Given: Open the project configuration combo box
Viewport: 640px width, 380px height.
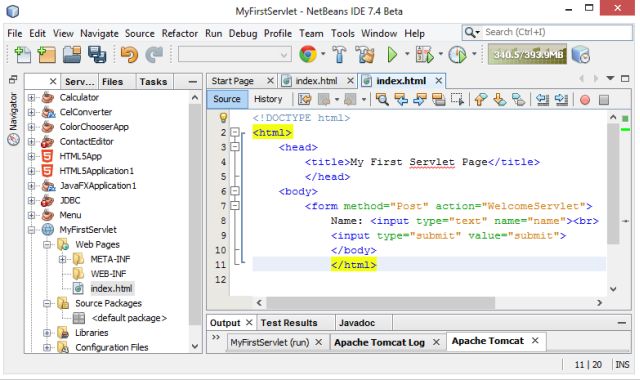Looking at the screenshot, I should [x=235, y=54].
